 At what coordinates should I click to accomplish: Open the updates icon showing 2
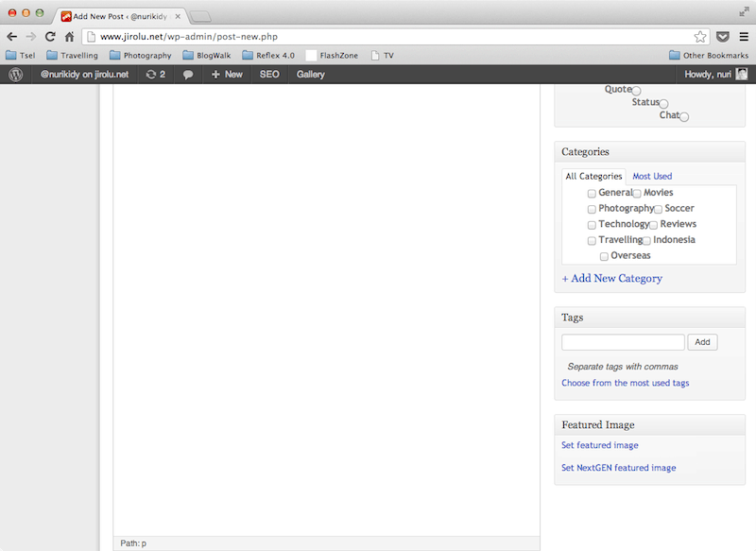click(x=156, y=74)
